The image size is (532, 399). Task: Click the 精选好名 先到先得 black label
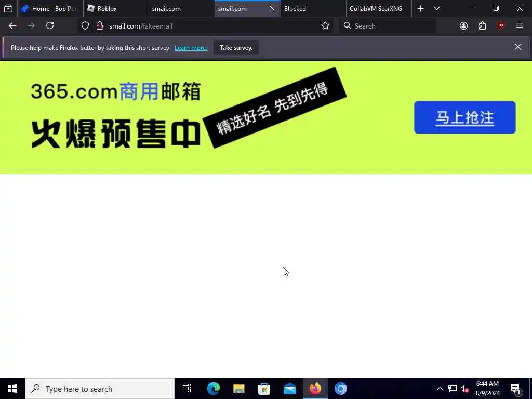coord(274,108)
